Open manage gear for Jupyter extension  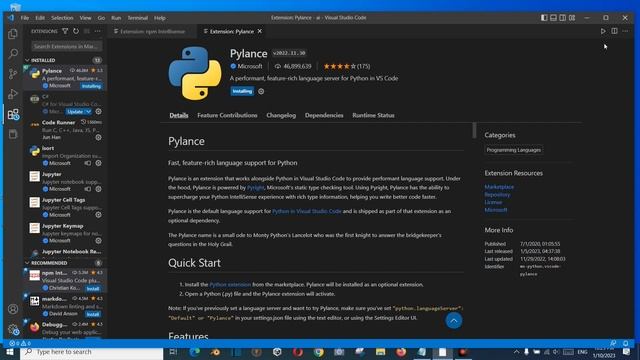(x=98, y=189)
